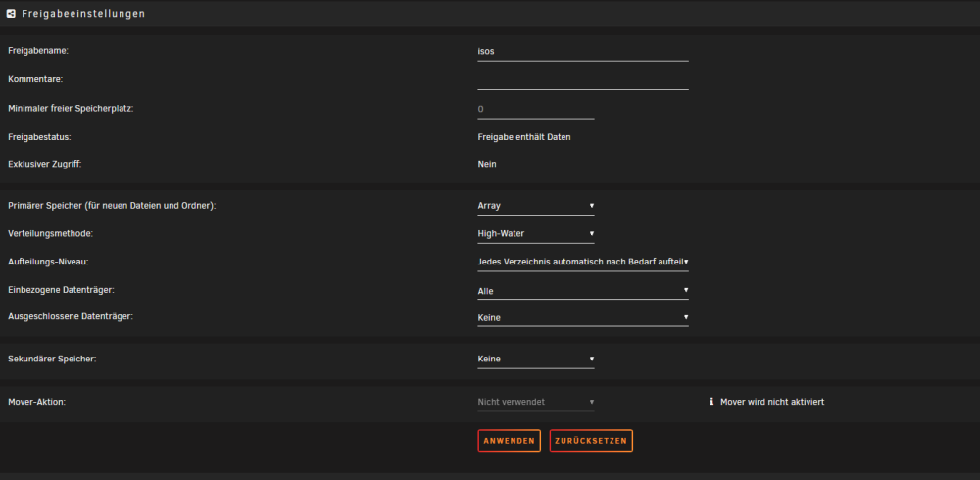Click the Zurücksetzen button

(x=591, y=441)
